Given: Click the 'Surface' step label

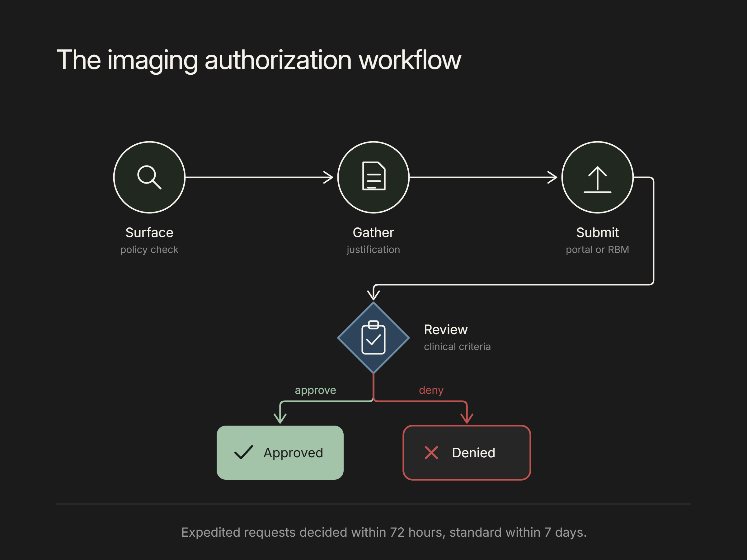Looking at the screenshot, I should tap(149, 233).
